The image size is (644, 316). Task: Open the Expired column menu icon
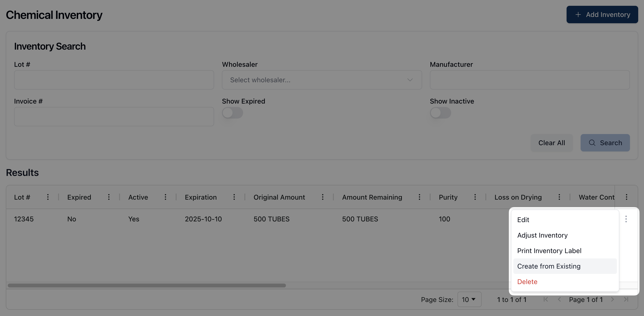[109, 197]
